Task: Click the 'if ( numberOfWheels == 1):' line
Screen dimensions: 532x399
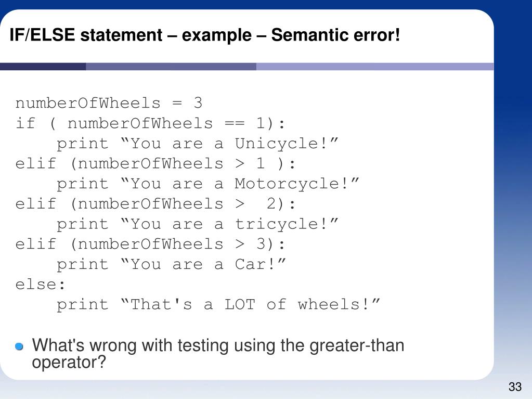Action: point(150,123)
